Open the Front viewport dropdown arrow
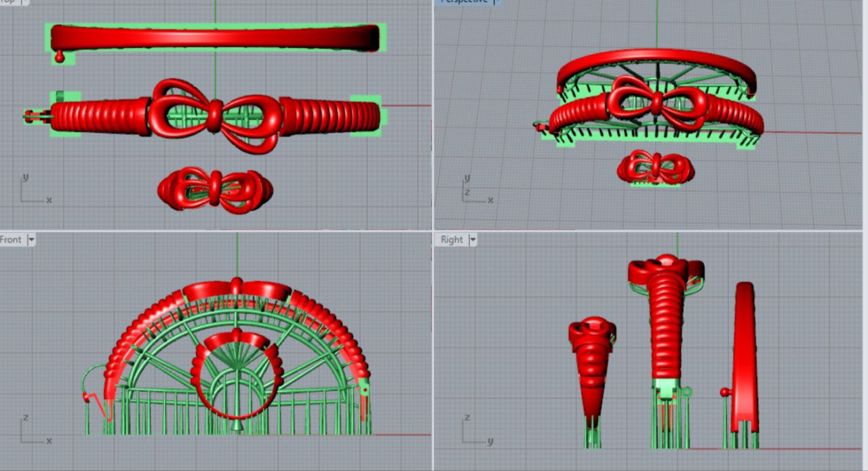The image size is (868, 471). point(31,240)
